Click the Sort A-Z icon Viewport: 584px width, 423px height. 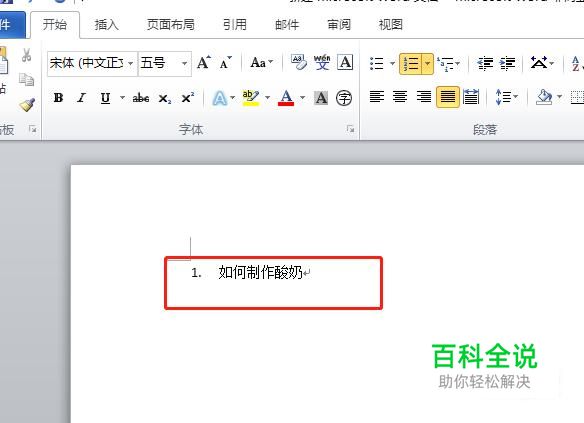coord(577,63)
